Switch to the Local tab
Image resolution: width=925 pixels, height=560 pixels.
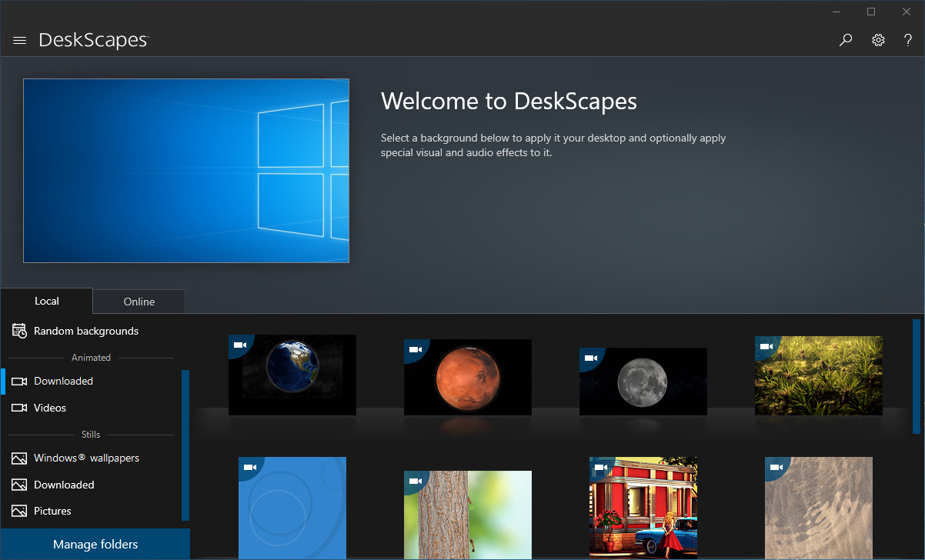pyautogui.click(x=46, y=301)
